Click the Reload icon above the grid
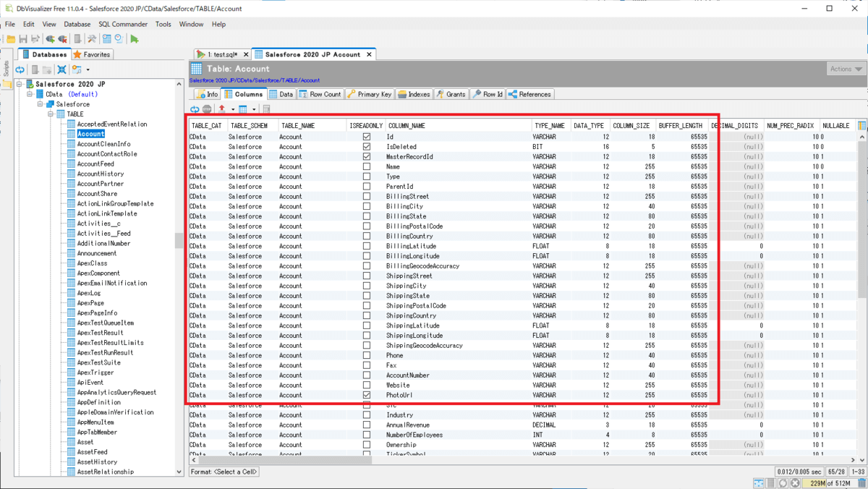The image size is (868, 489). (195, 109)
